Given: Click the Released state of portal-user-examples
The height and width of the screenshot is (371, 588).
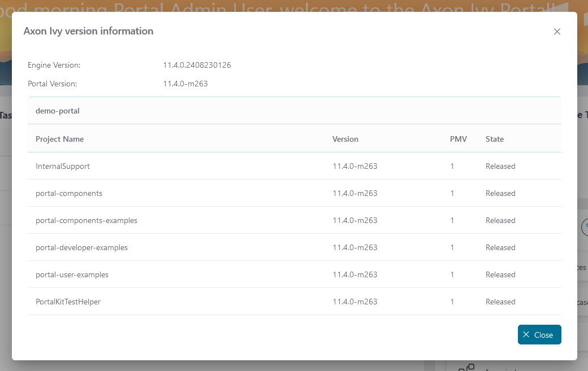Looking at the screenshot, I should [500, 274].
